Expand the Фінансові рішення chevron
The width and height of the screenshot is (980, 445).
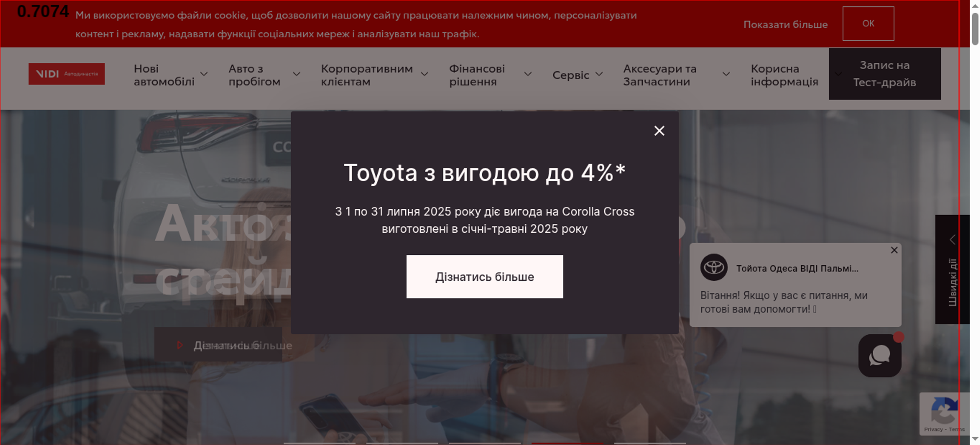click(x=528, y=74)
